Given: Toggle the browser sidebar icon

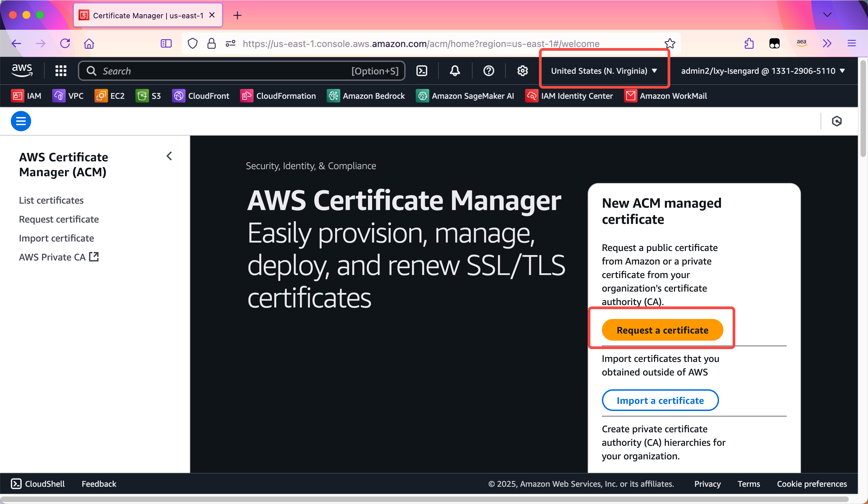Looking at the screenshot, I should (166, 43).
